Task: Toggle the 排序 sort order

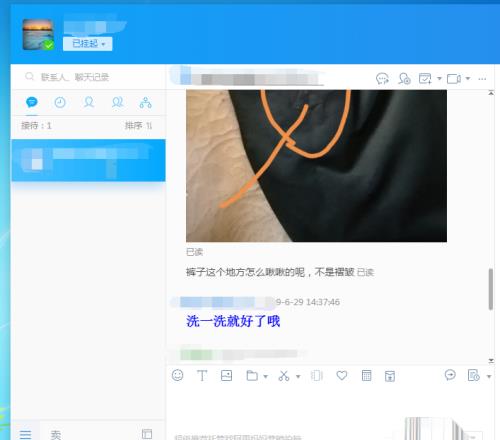Action: 138,126
